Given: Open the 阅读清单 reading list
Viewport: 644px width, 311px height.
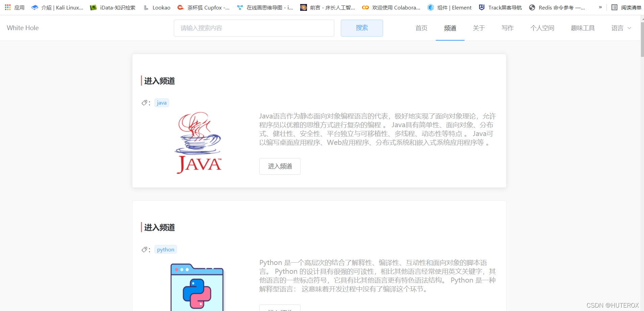Looking at the screenshot, I should (626, 7).
